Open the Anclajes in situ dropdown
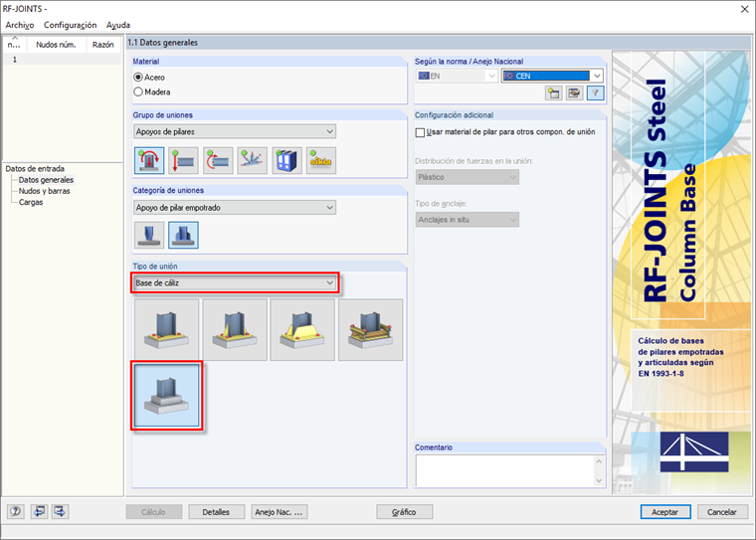The image size is (756, 540). click(468, 220)
